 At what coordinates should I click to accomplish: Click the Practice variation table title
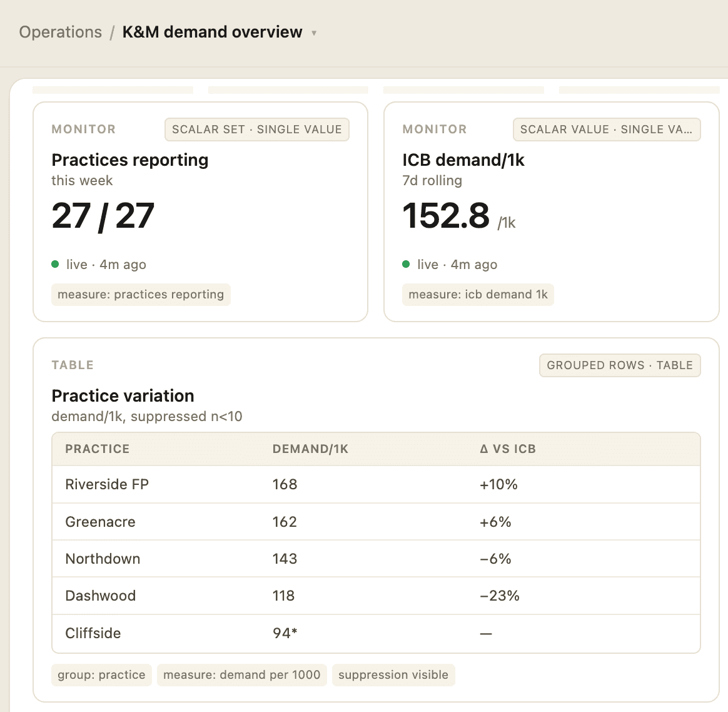(x=123, y=395)
